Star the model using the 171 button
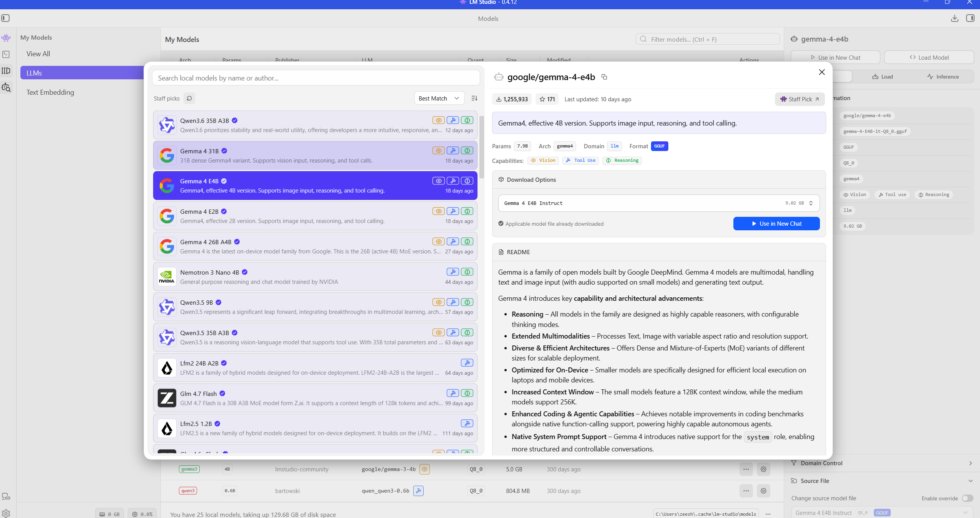Screen dimensions: 980x518 [547, 99]
